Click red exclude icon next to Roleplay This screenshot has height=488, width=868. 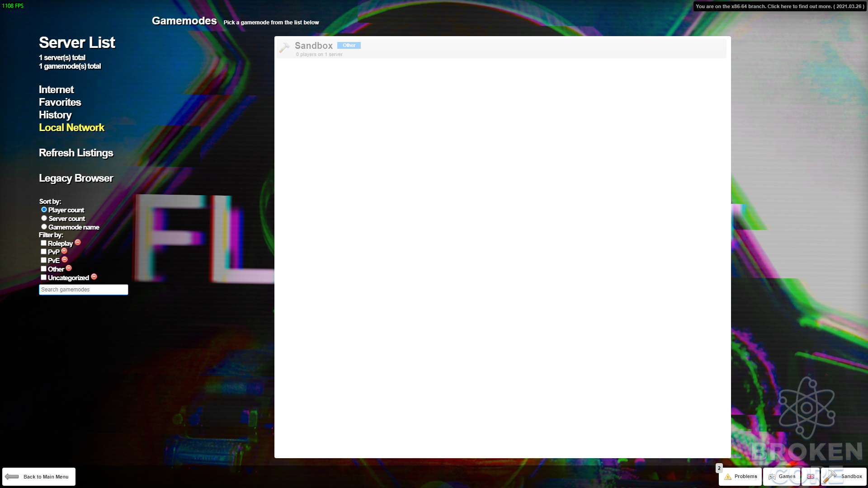78,242
